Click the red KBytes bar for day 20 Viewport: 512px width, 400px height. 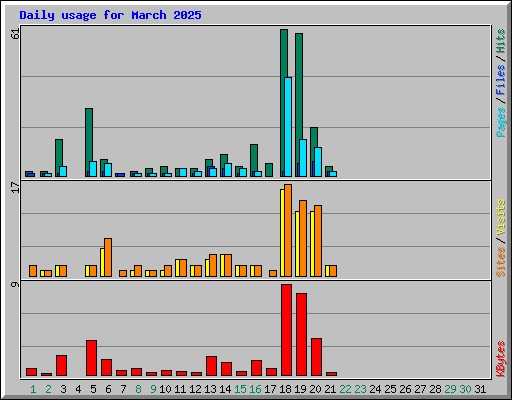tap(316, 357)
